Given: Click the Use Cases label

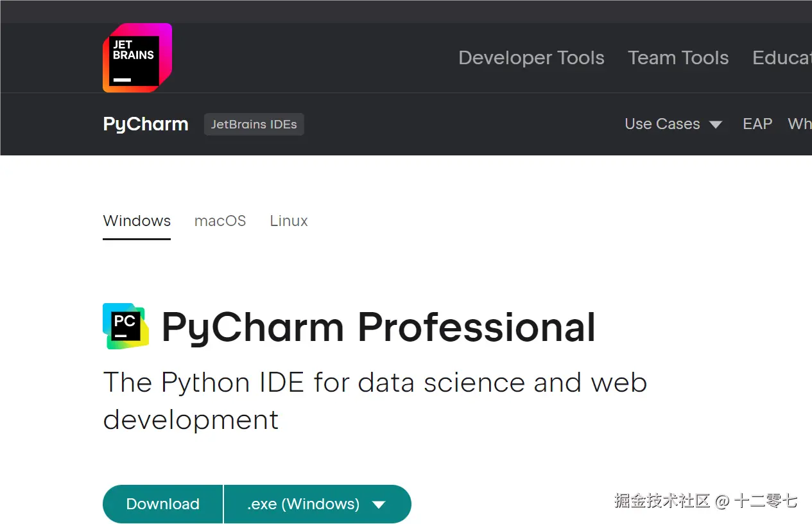Looking at the screenshot, I should tap(662, 124).
